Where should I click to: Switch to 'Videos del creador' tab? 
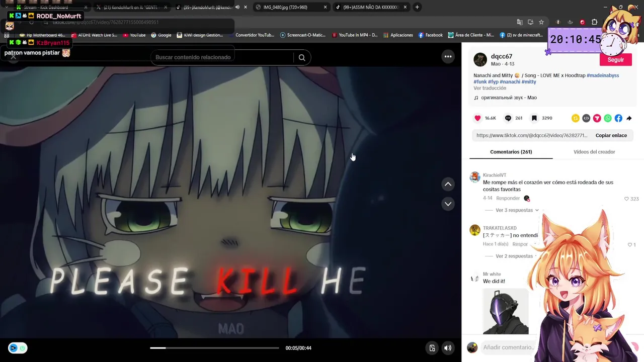[x=594, y=152]
